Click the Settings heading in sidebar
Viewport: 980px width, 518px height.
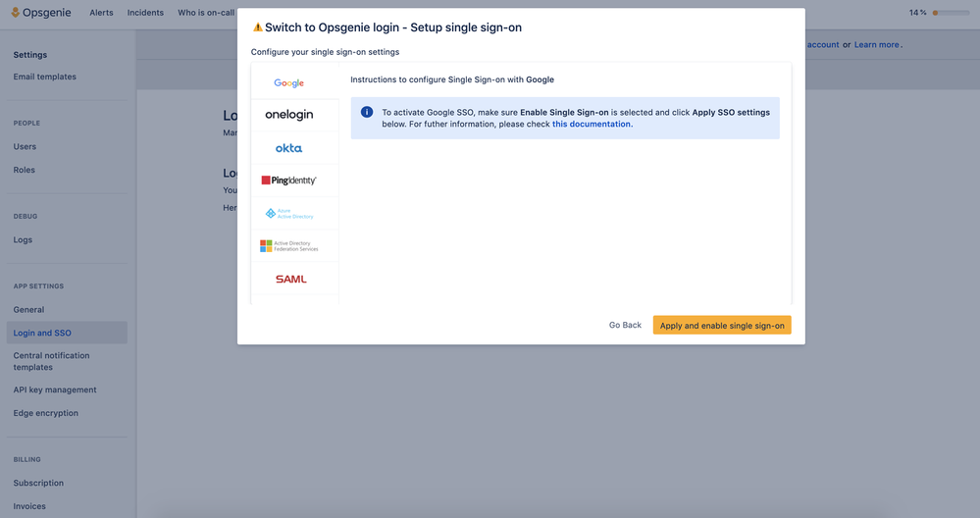[x=30, y=54]
